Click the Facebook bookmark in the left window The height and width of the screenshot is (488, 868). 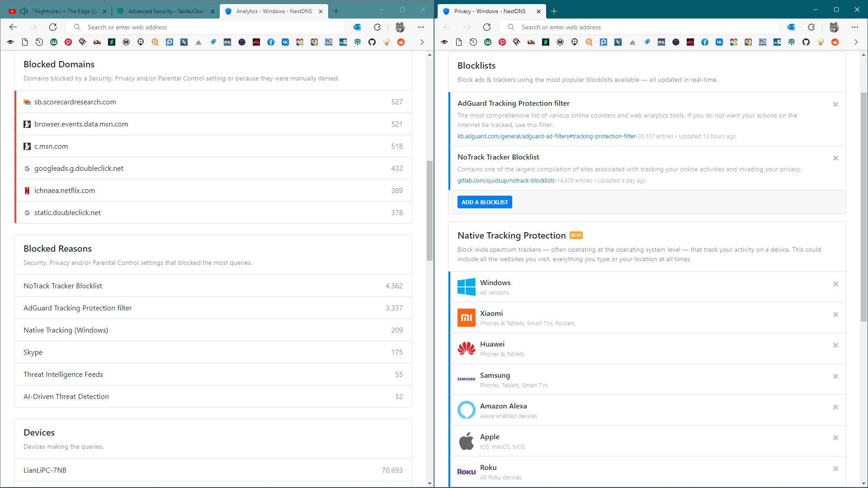pos(271,42)
